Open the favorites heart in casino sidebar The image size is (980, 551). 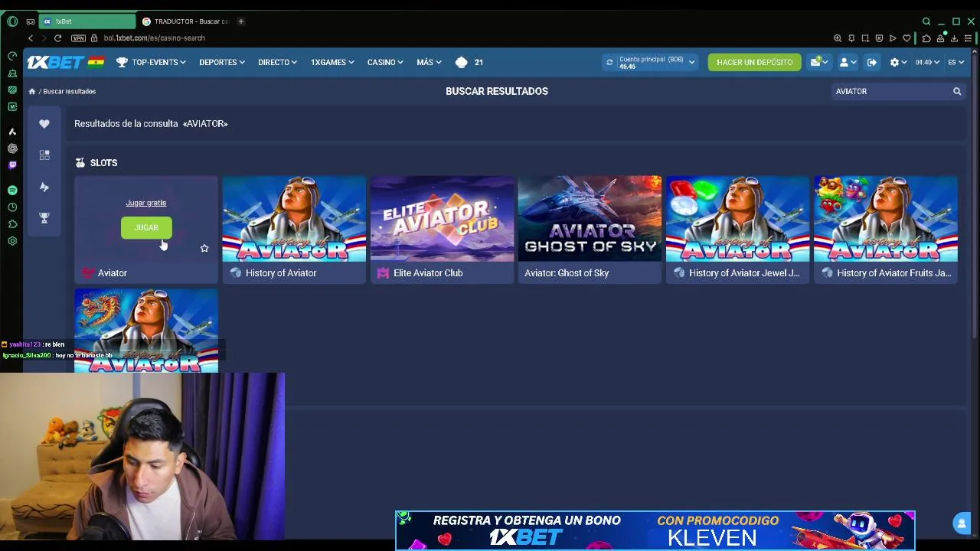point(44,124)
